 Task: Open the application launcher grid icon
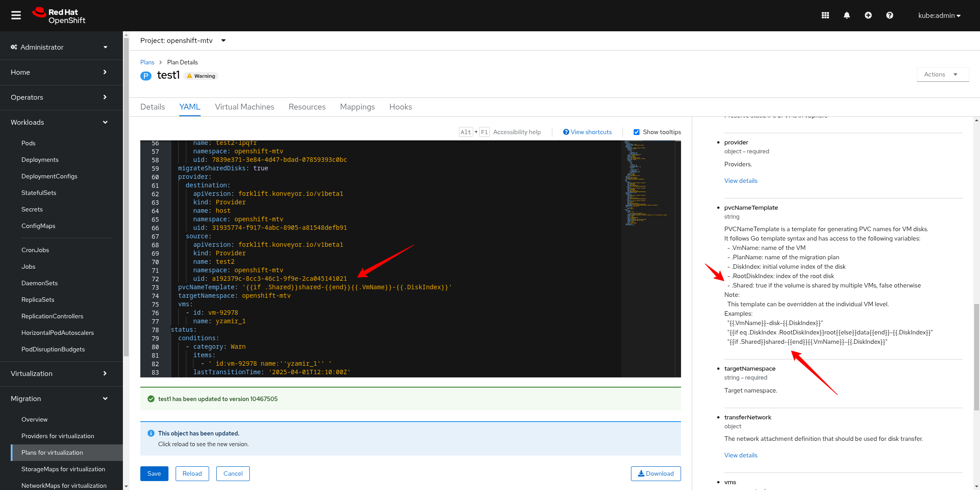[825, 15]
